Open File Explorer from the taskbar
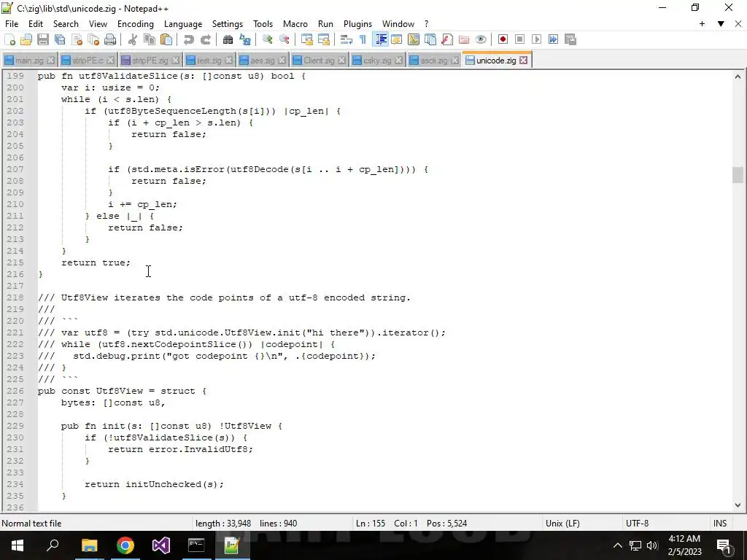Image resolution: width=747 pixels, height=560 pixels. [x=89, y=545]
